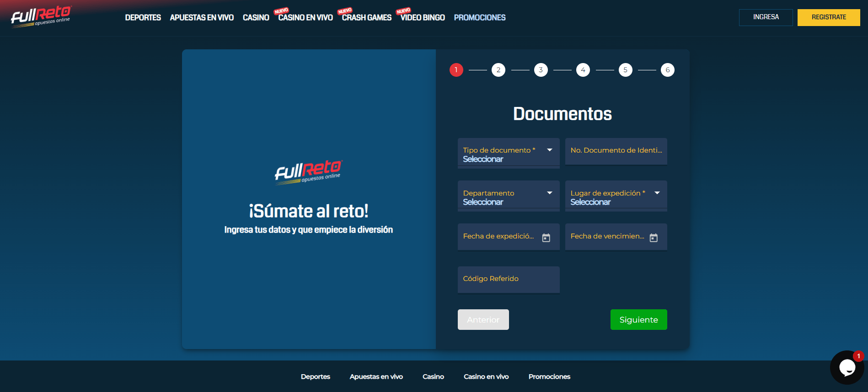Click the green Siguiente button

pyautogui.click(x=639, y=319)
